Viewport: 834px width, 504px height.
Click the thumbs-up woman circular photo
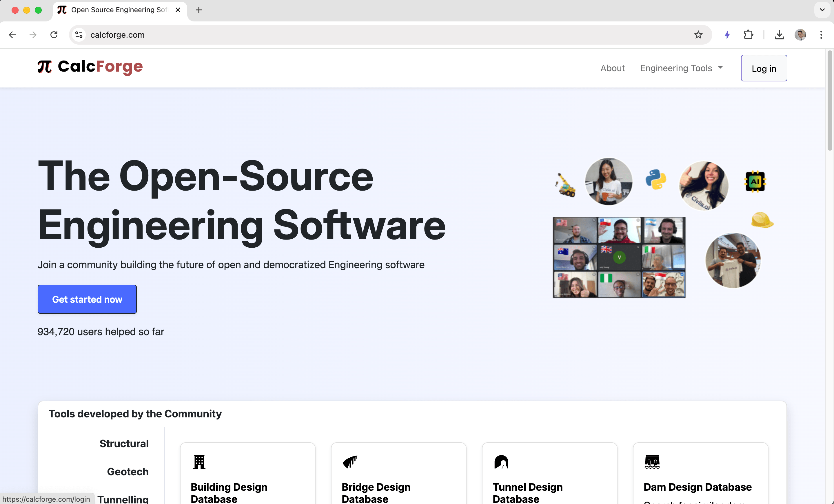(x=704, y=185)
